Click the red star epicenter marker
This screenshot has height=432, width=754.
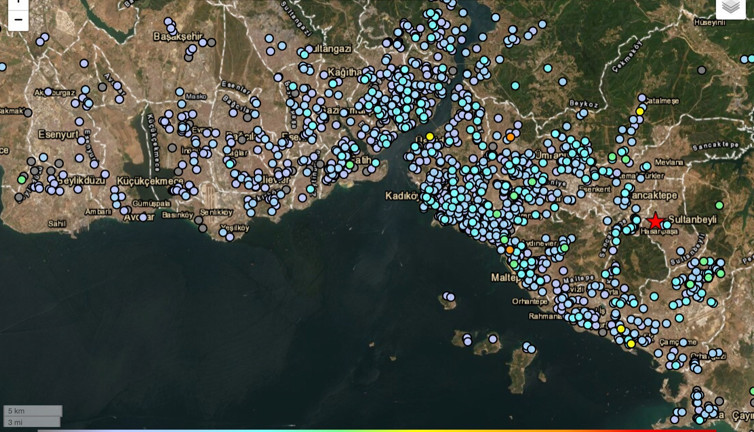[655, 222]
